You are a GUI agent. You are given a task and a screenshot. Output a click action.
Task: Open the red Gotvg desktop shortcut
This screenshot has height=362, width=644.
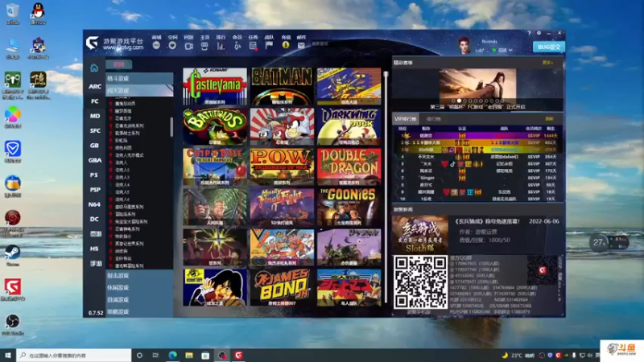13,290
